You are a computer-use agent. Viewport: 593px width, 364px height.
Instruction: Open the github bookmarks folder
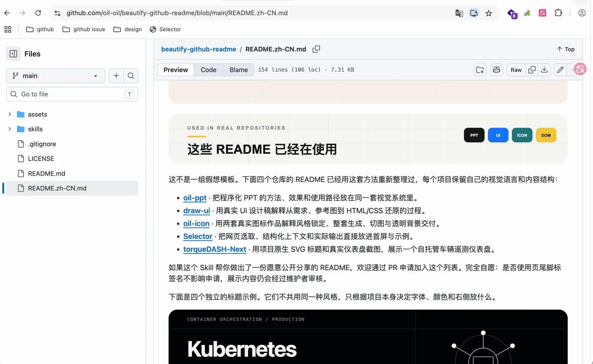tap(40, 29)
